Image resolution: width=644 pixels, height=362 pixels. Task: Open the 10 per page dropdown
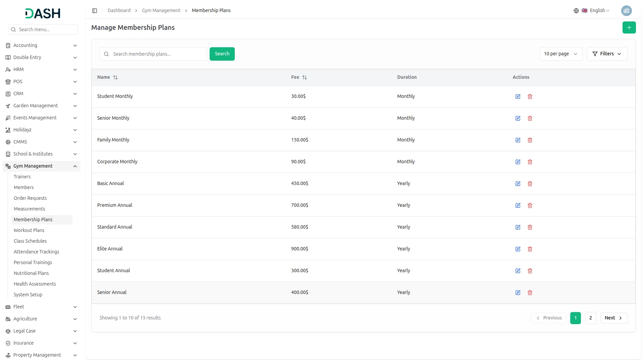(561, 54)
